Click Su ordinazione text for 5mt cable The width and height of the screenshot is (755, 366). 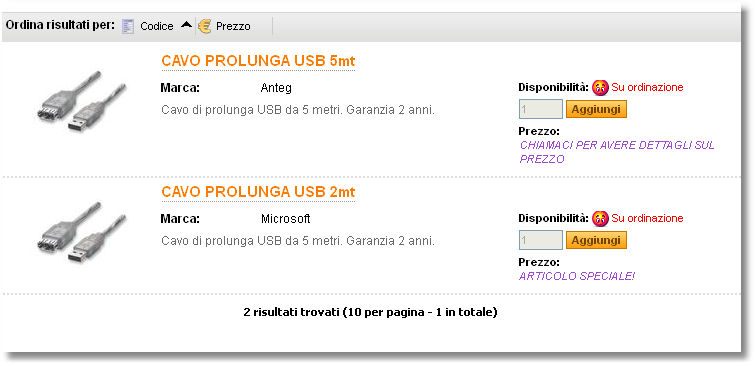[x=647, y=88]
